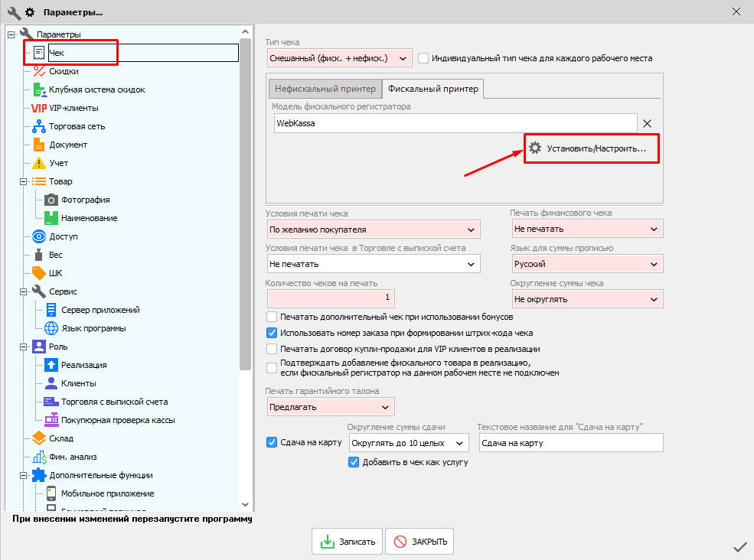Click the Количество чеков на печать field
Viewport: 754px width, 560px height.
click(x=330, y=297)
